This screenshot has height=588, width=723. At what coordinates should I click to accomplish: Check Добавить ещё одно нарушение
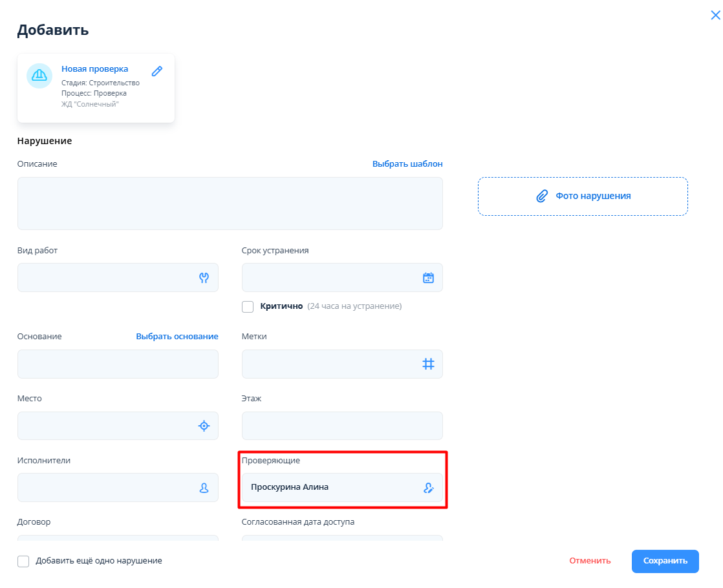23,561
